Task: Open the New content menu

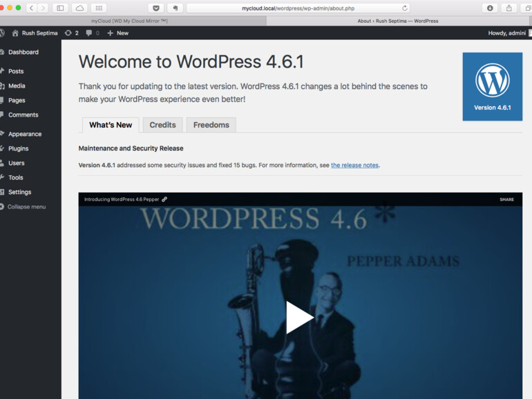Action: 117,33
